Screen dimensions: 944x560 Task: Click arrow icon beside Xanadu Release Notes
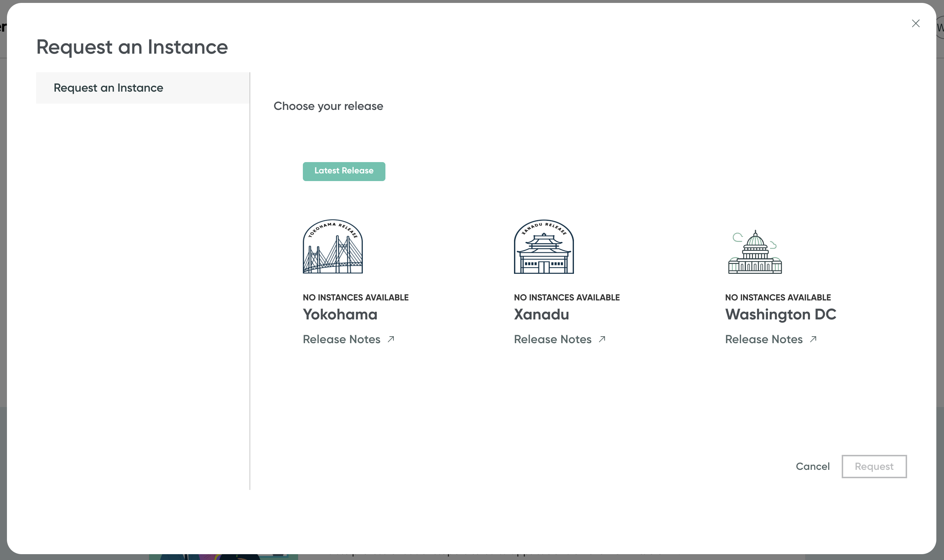point(602,339)
